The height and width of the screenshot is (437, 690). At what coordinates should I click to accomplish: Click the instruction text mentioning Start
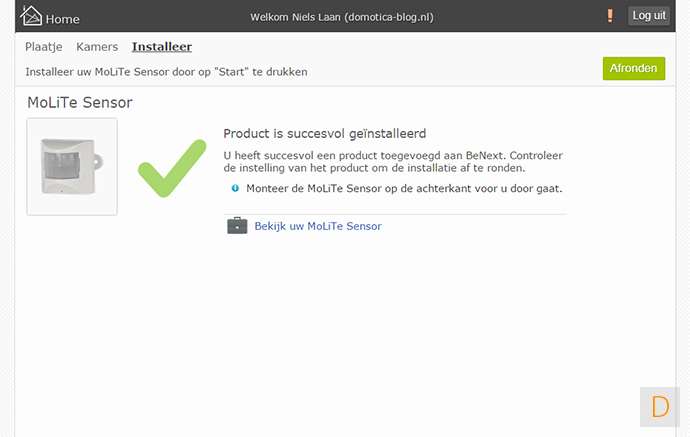(x=166, y=72)
